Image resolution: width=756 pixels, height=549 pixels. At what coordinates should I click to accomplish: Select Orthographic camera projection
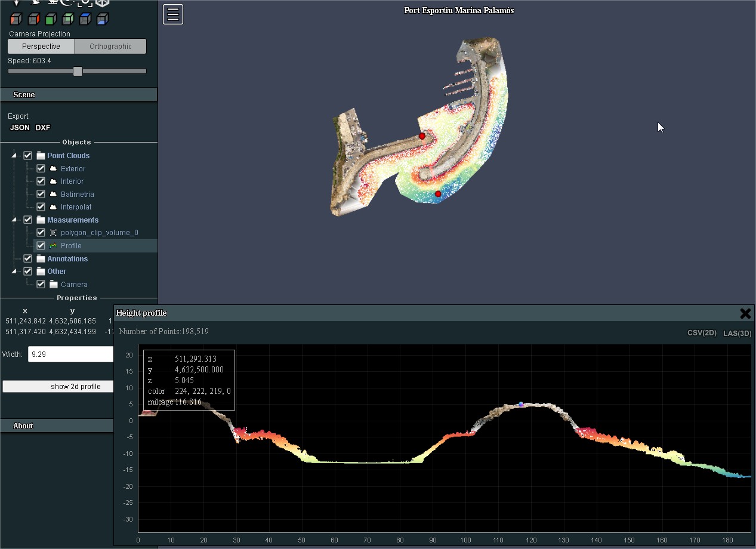tap(110, 47)
